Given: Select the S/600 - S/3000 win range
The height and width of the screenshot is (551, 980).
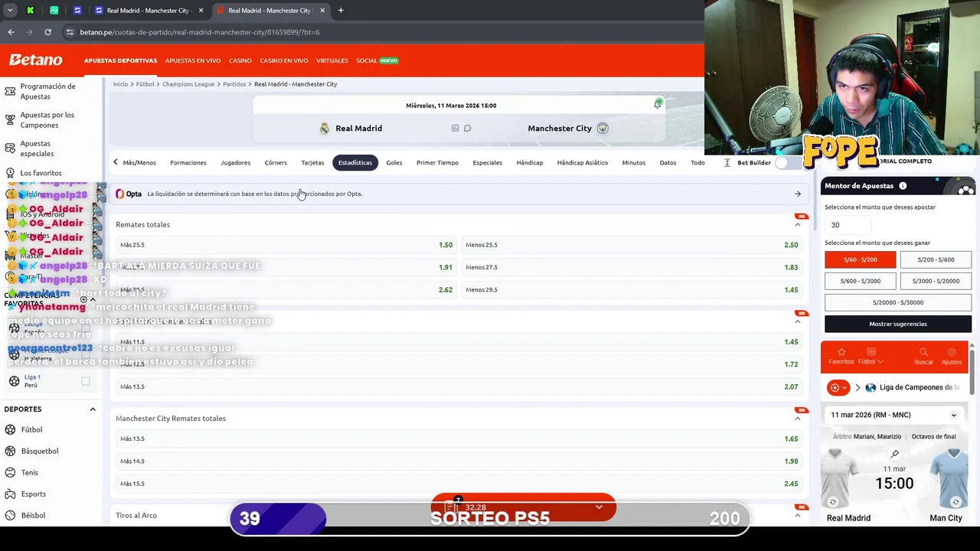Looking at the screenshot, I should pos(860,281).
